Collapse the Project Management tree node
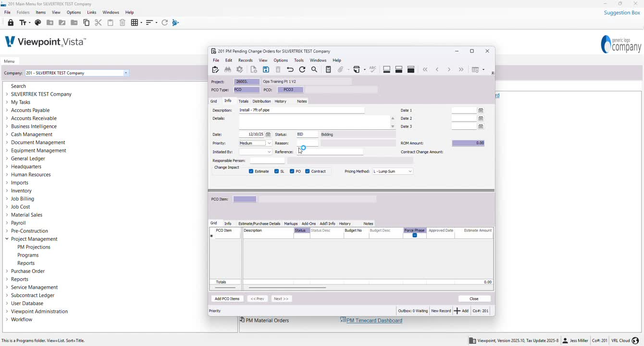 (x=7, y=239)
